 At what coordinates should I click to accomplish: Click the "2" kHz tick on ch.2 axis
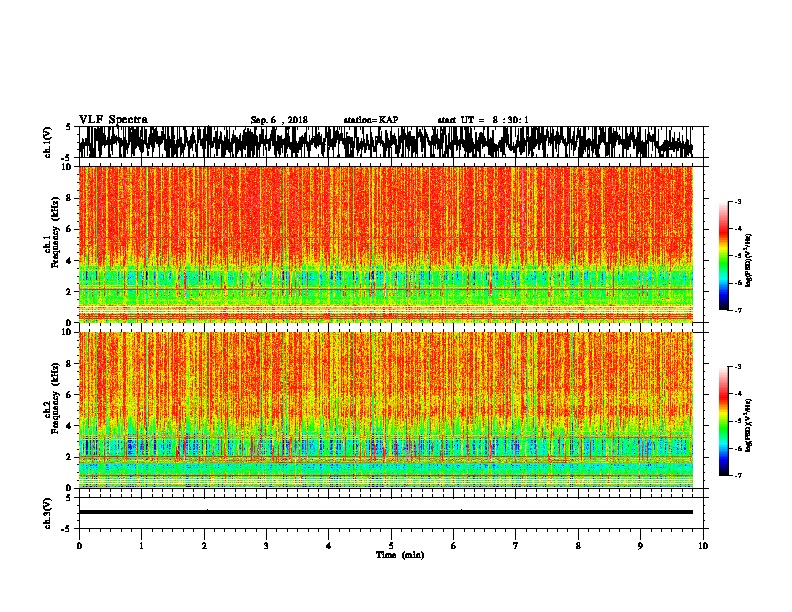pyautogui.click(x=70, y=457)
